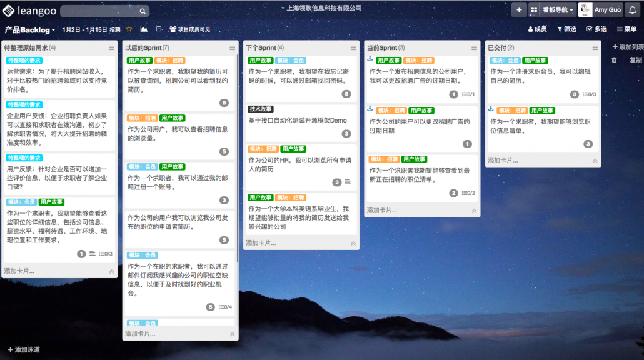Click the 项目成员可见 members visibility icon
Screen dimensions: 644x360
point(173,28)
